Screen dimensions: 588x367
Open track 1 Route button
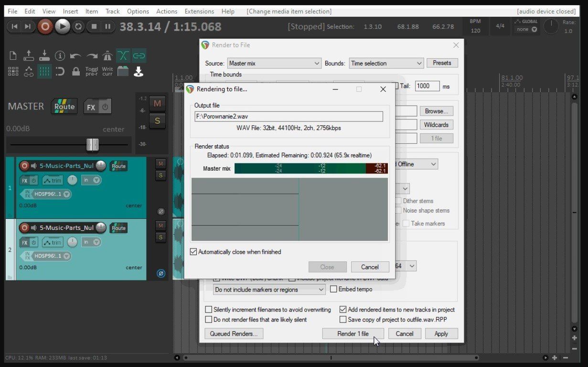[118, 166]
